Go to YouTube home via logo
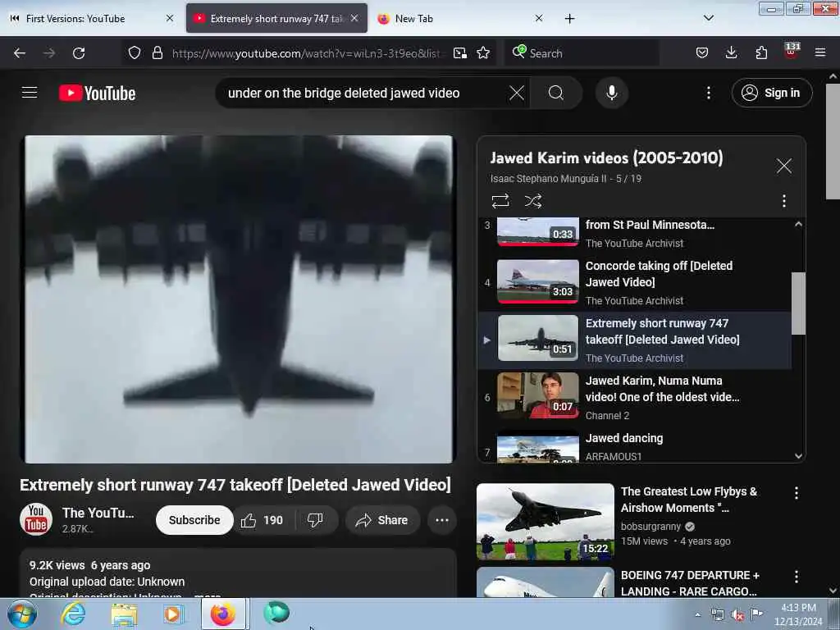Viewport: 840px width, 630px height. [x=98, y=94]
